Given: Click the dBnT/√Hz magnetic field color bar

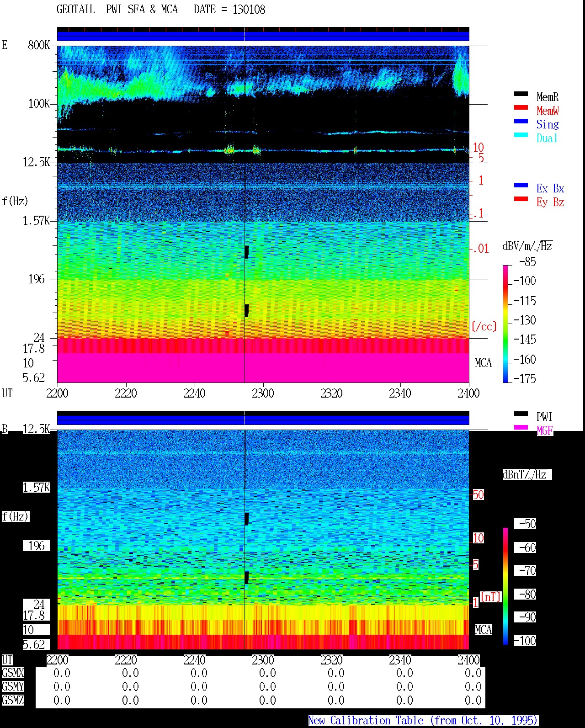Looking at the screenshot, I should click(505, 586).
